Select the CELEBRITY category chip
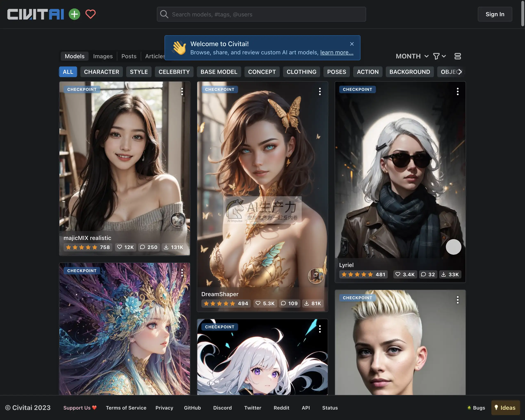This screenshot has height=420, width=525. (x=174, y=72)
